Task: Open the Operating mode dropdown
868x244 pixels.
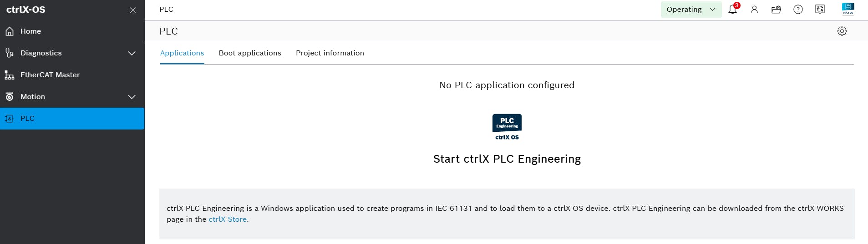Action: tap(691, 9)
